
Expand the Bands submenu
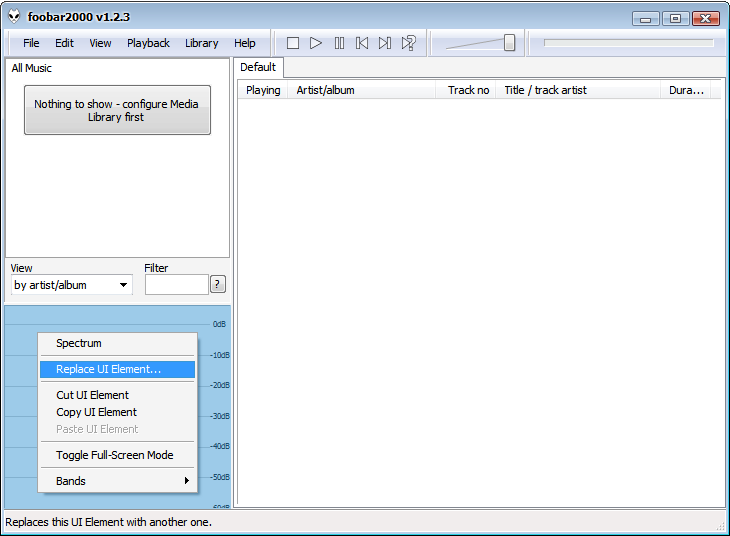[x=117, y=481]
